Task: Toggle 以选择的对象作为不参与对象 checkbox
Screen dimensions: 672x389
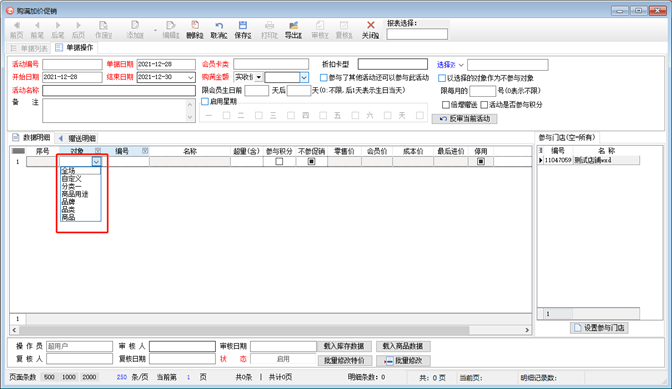Action: point(442,78)
